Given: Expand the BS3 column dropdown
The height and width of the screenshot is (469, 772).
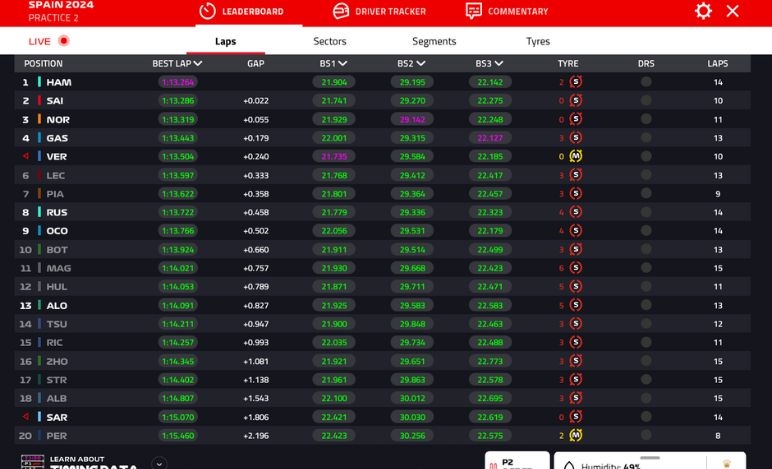Looking at the screenshot, I should point(499,64).
